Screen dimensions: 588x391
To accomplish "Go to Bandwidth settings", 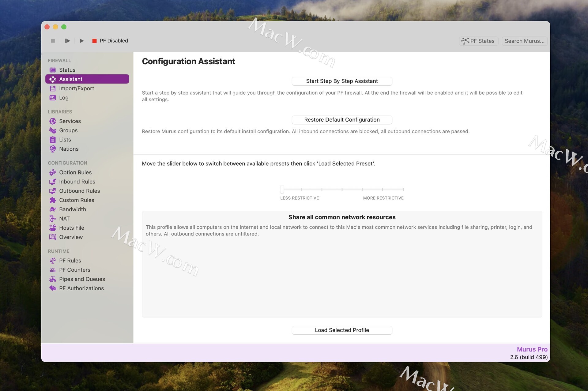I will click(72, 209).
